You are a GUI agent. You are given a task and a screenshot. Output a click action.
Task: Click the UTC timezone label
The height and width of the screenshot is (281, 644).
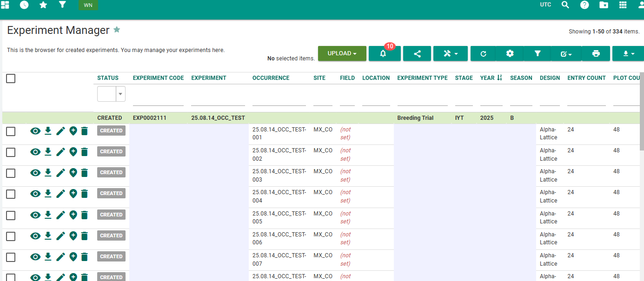coord(545,5)
